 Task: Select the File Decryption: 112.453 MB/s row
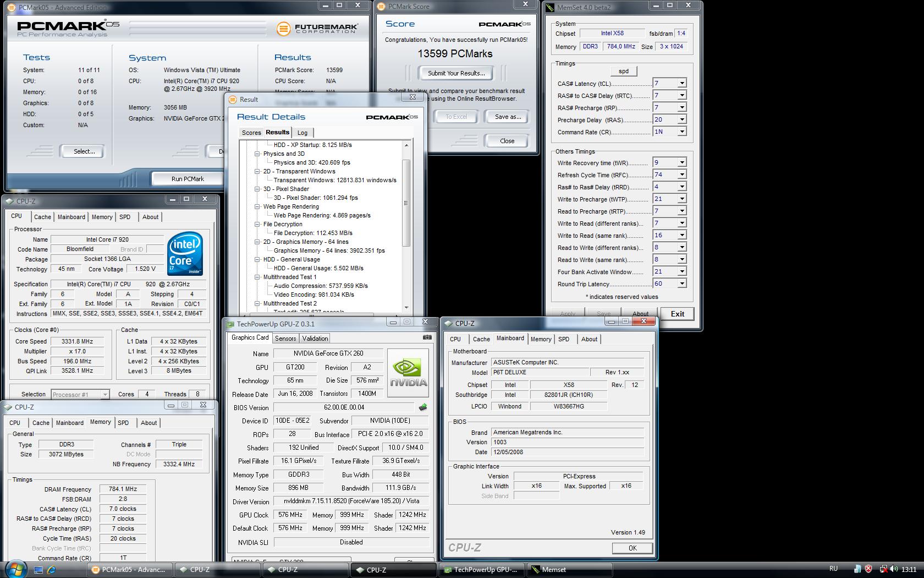click(x=313, y=233)
